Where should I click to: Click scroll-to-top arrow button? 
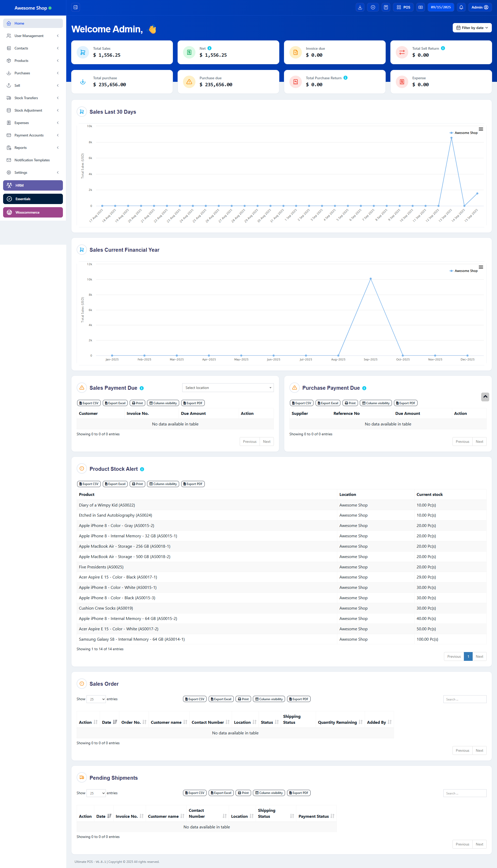click(x=485, y=397)
